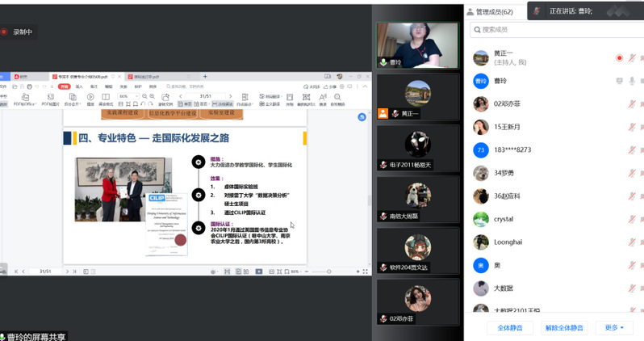This screenshot has height=341, width=644.
Task: Open the 更多 dropdown in members panel
Action: click(x=612, y=327)
